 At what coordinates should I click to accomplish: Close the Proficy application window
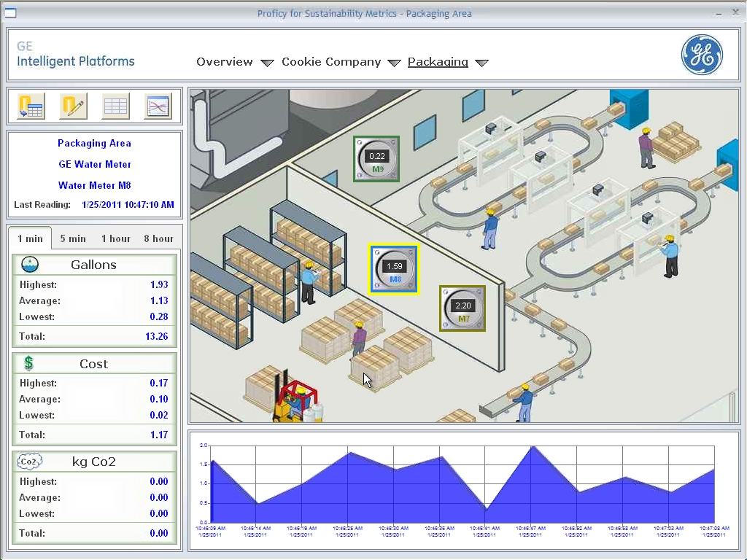click(735, 13)
